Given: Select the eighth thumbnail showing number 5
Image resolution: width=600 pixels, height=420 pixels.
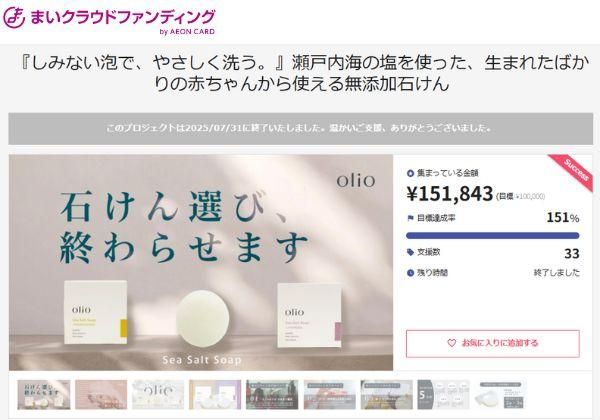Looking at the screenshot, I should coord(443,395).
